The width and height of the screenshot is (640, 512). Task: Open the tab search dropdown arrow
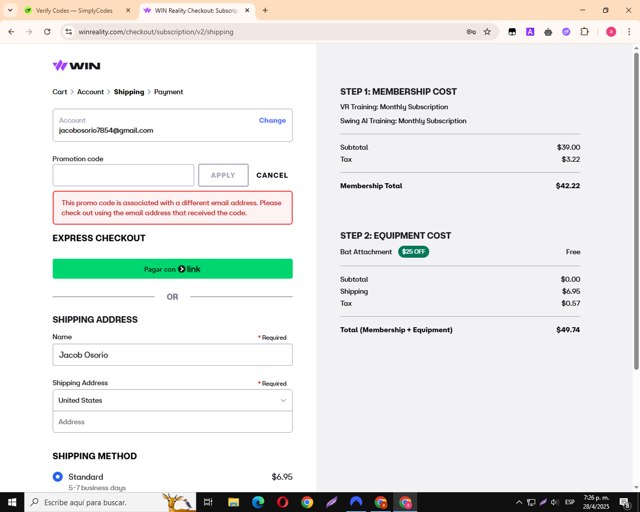pos(10,10)
